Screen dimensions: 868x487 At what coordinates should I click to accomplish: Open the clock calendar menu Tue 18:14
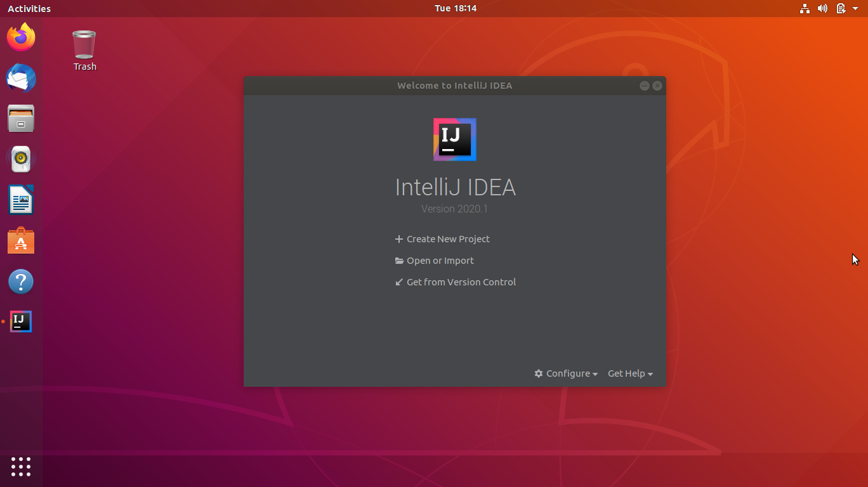point(456,8)
